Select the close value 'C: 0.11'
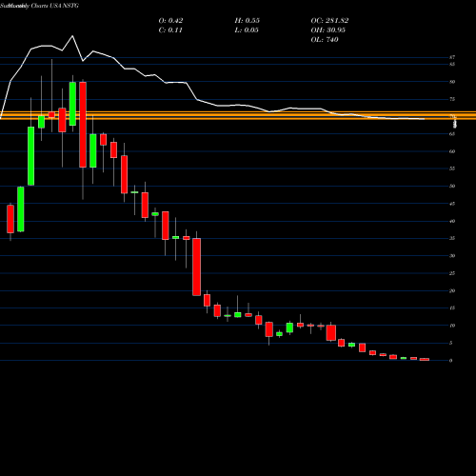Image resolution: width=476 pixels, height=476 pixels. [x=170, y=30]
